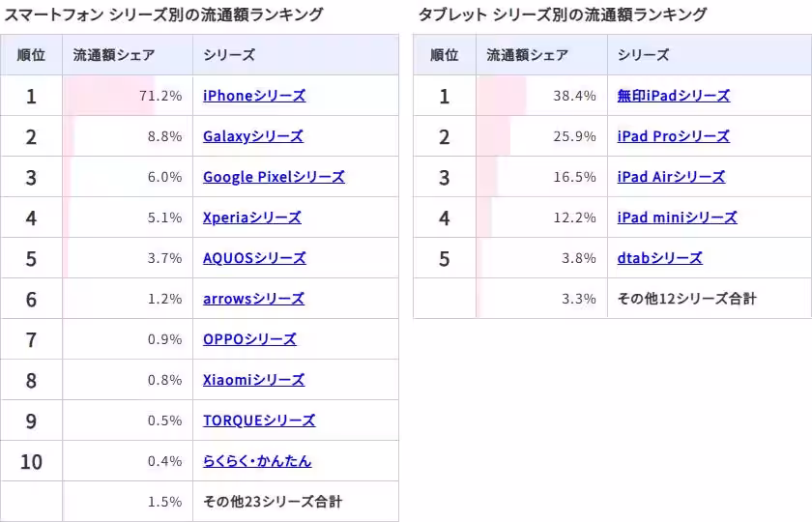
Task: Click the その他23シリーズ合計 row text
Action: [273, 502]
